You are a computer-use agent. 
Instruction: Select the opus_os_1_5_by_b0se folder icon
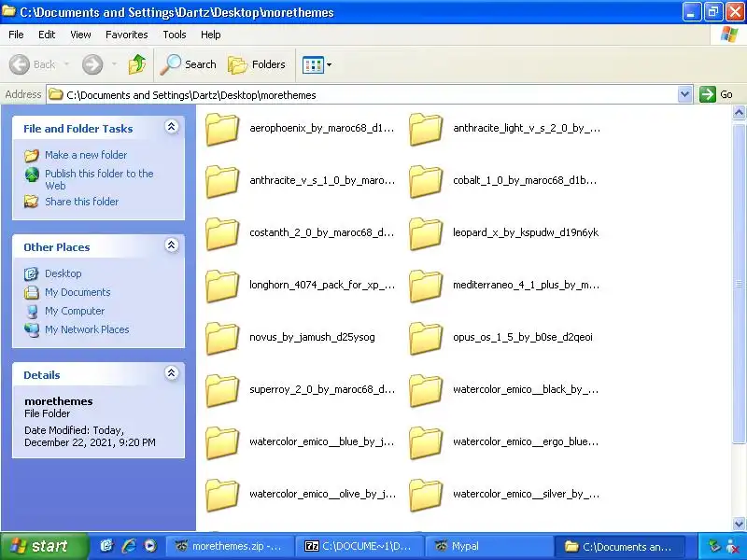pyautogui.click(x=426, y=339)
